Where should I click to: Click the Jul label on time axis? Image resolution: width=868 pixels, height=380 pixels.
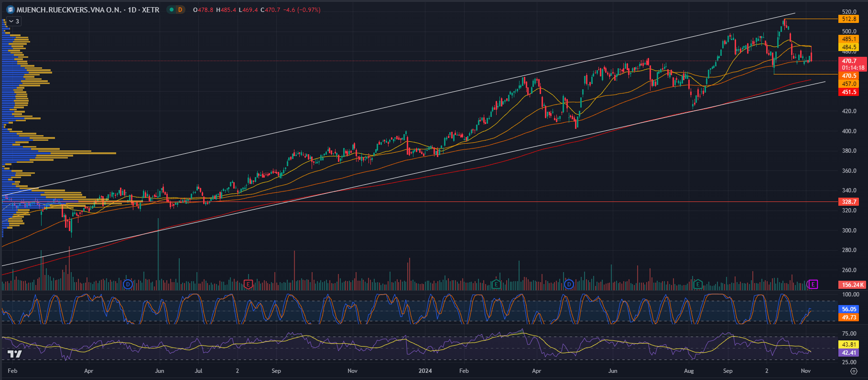[x=198, y=371]
